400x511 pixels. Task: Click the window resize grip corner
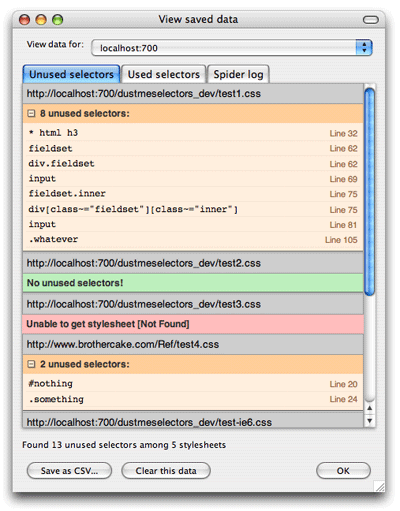point(380,486)
